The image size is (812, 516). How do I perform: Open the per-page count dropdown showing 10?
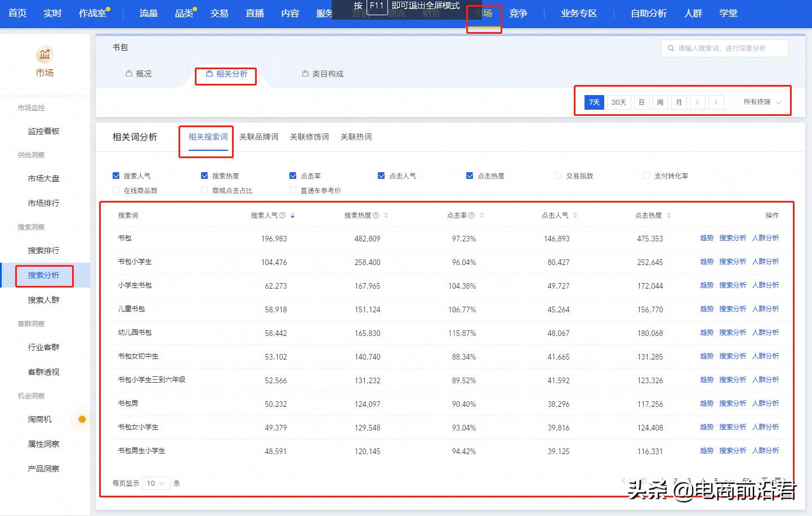point(156,483)
